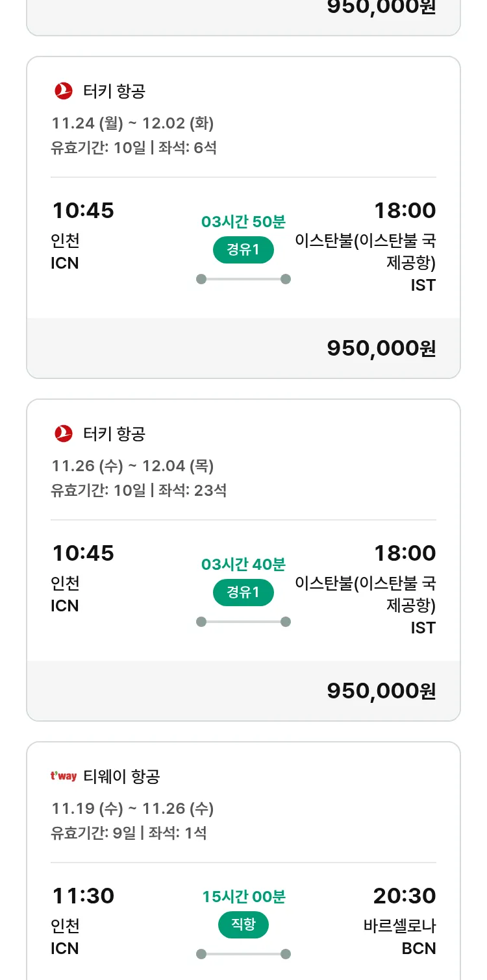Open 티웨이 항공 flight name
Screen dimensions: 487x980
[121, 776]
